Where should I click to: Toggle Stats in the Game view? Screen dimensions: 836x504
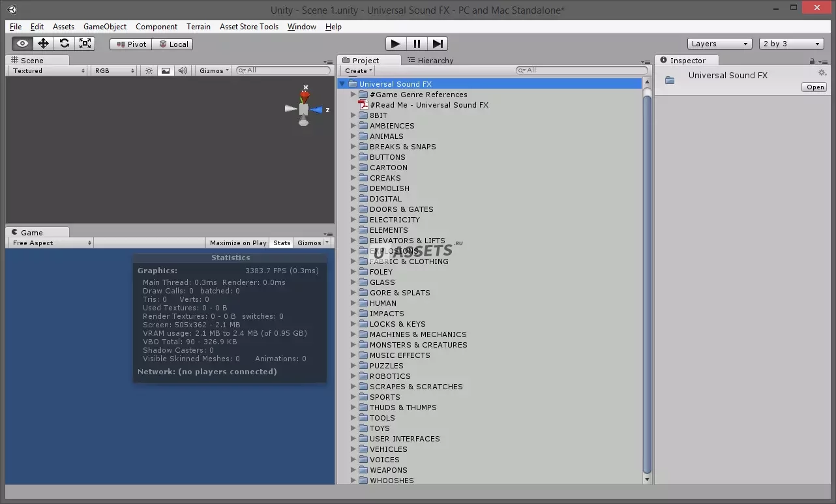coord(282,243)
